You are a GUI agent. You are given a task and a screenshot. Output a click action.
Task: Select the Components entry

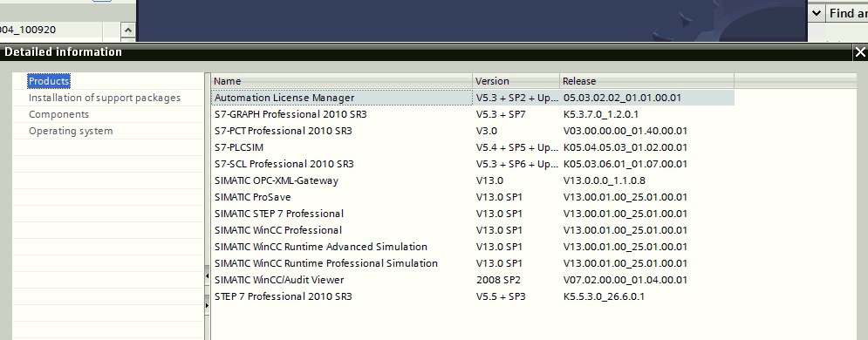tap(58, 114)
